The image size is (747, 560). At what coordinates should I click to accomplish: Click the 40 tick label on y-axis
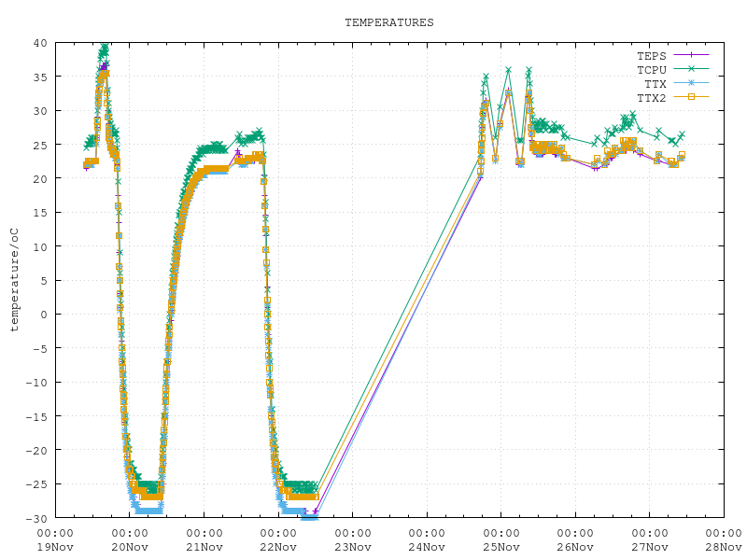click(39, 43)
